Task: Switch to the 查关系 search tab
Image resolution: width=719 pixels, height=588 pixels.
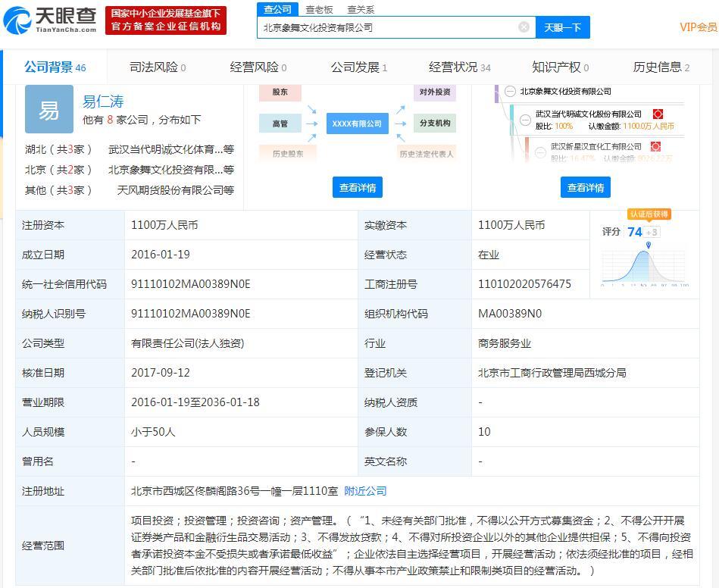Action: tap(361, 9)
